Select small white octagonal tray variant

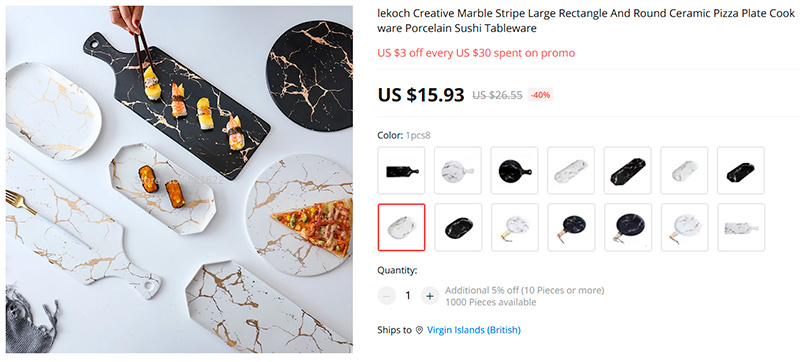point(684,170)
